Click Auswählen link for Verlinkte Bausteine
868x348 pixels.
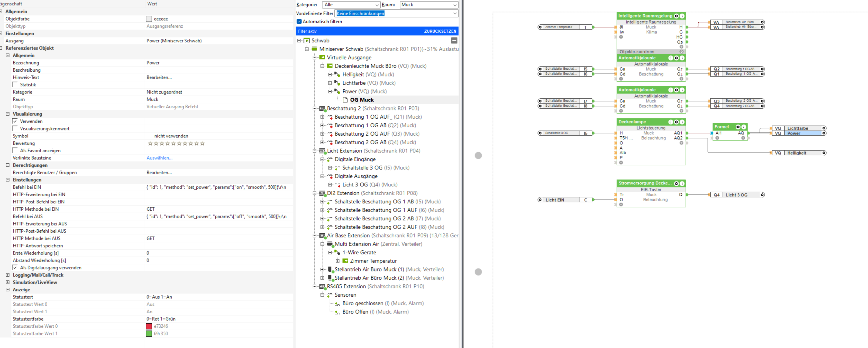[x=159, y=158]
